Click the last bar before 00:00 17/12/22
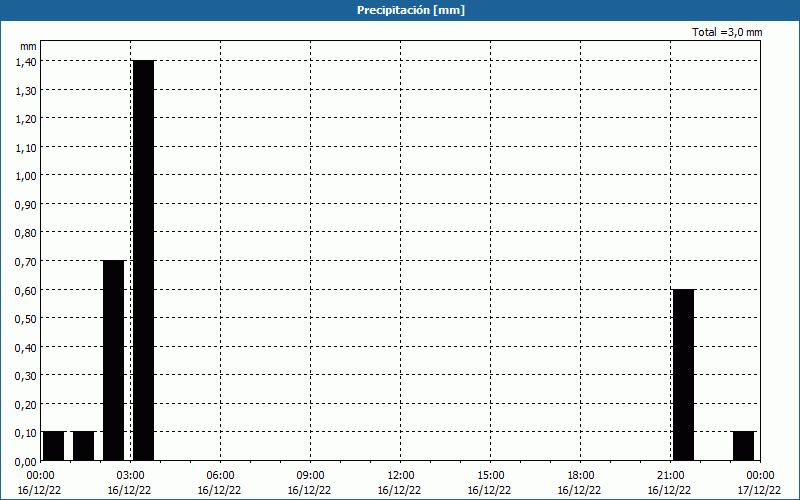Image resolution: width=800 pixels, height=500 pixels. pos(743,446)
